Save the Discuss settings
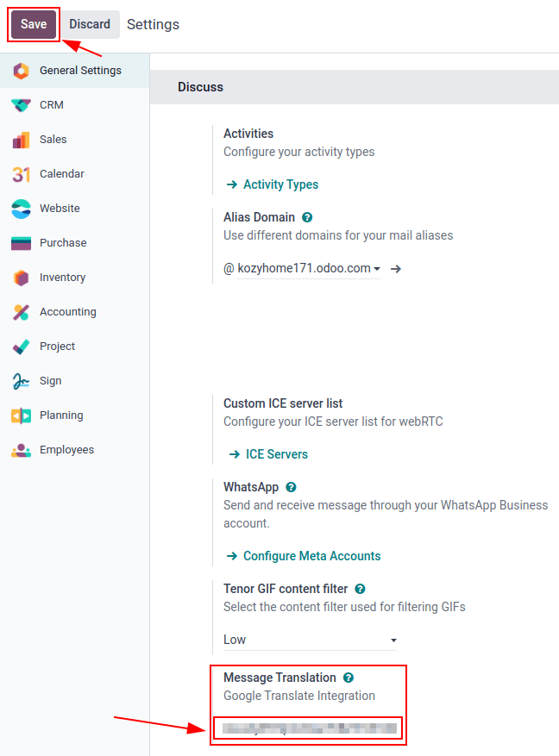This screenshot has height=756, width=559. (33, 24)
